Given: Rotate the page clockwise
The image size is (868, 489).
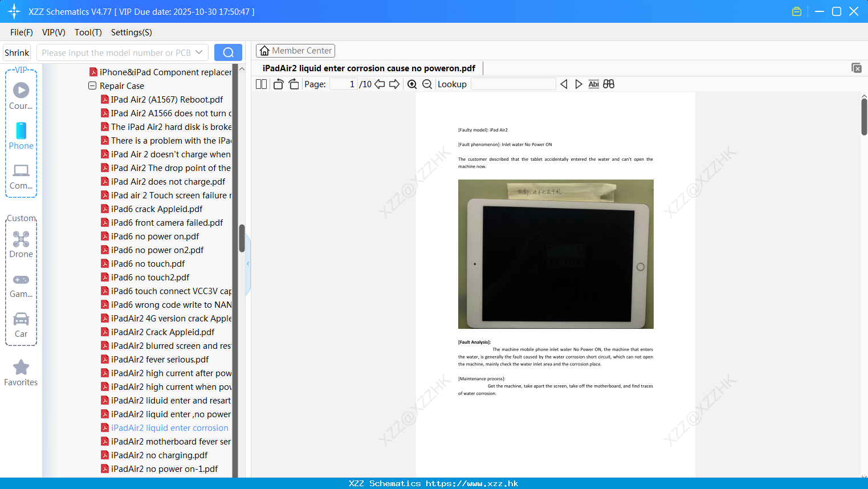Looking at the screenshot, I should (x=294, y=84).
